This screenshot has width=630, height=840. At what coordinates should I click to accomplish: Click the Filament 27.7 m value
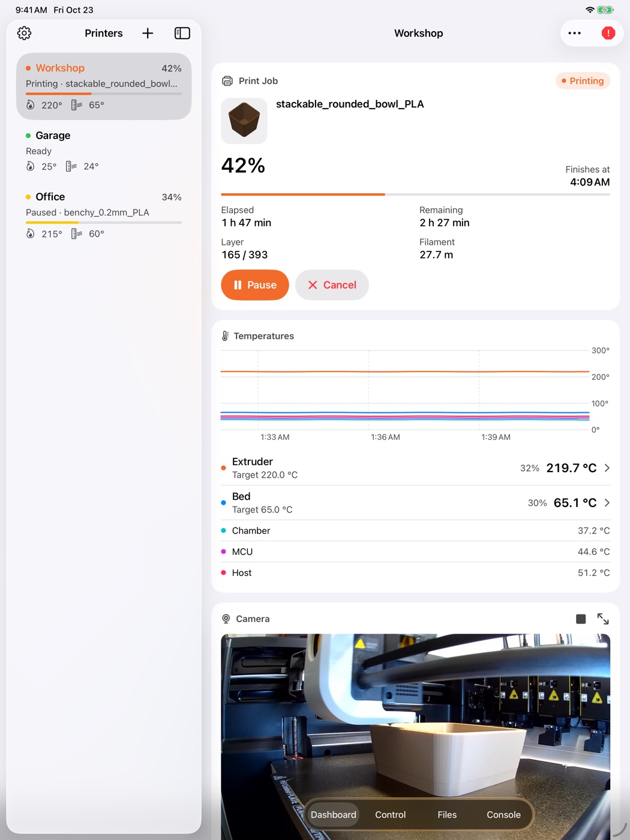[x=436, y=255]
